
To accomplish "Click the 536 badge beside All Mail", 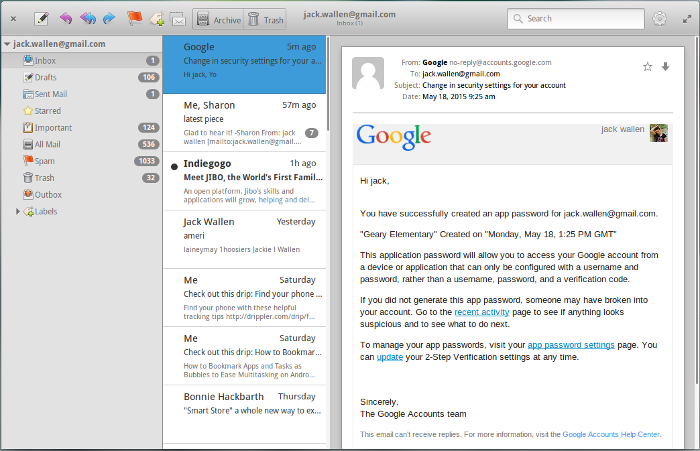I will tap(149, 144).
